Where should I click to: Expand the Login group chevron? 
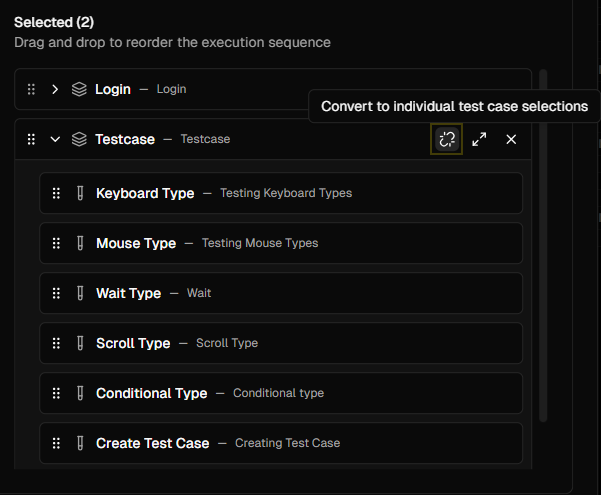coord(55,89)
